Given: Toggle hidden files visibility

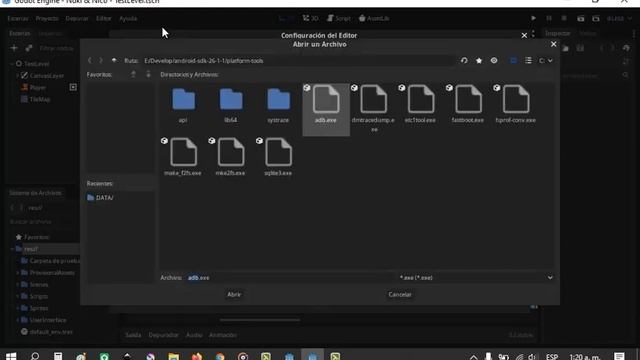Looking at the screenshot, I should pyautogui.click(x=494, y=60).
